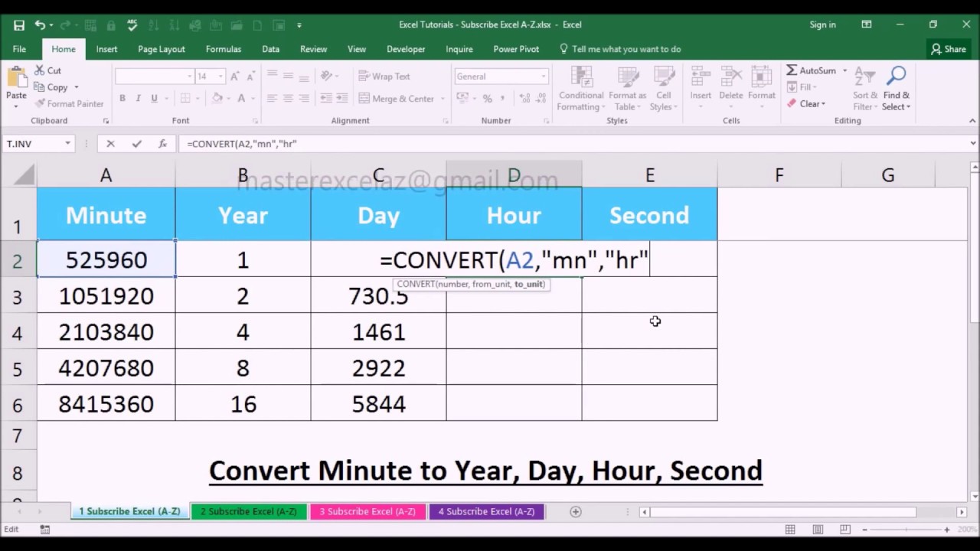
Task: Click Sort & Filter button
Action: (x=865, y=89)
